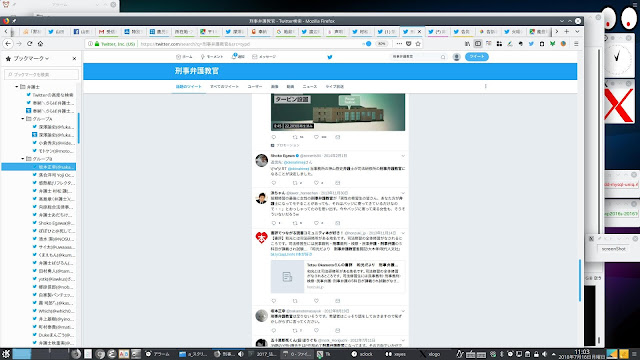The image size is (640, 360).
Task: Click the magnifier icon in Twitter search box
Action: point(443,57)
